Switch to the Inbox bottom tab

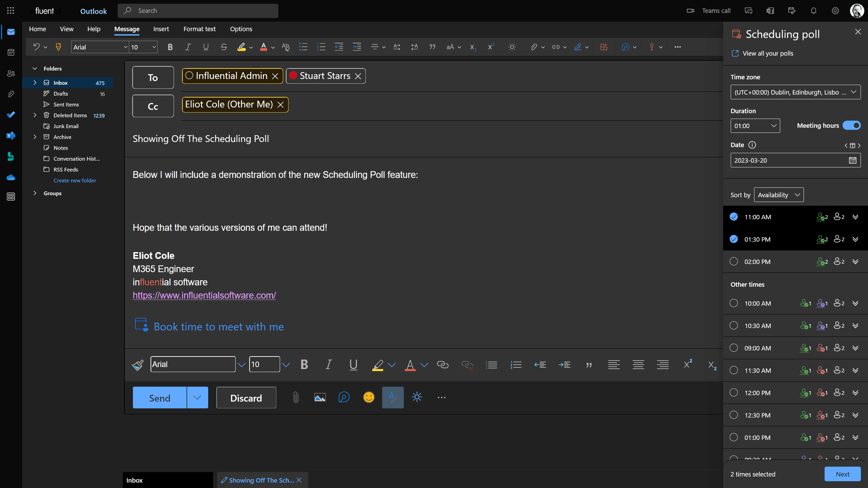coord(168,480)
